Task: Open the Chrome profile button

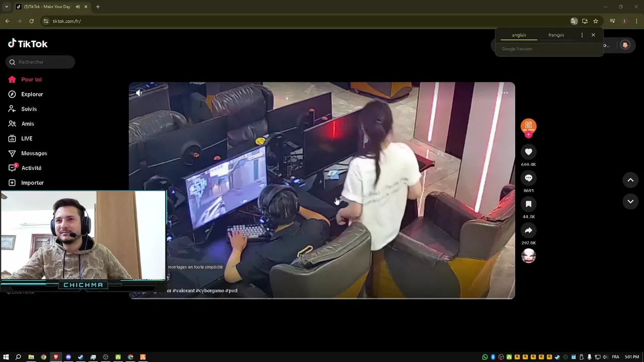Action: click(624, 21)
